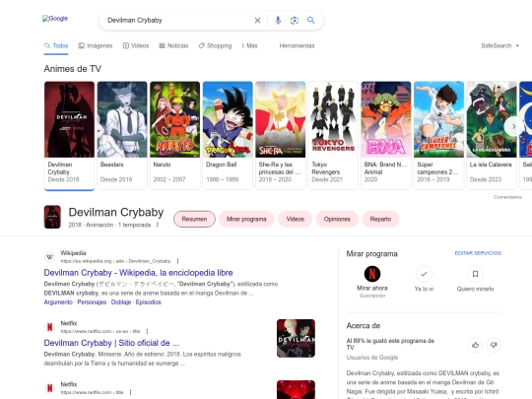The height and width of the screenshot is (399, 532).
Task: Click the small Devilman Crybaby poster beside title
Action: coord(52,217)
